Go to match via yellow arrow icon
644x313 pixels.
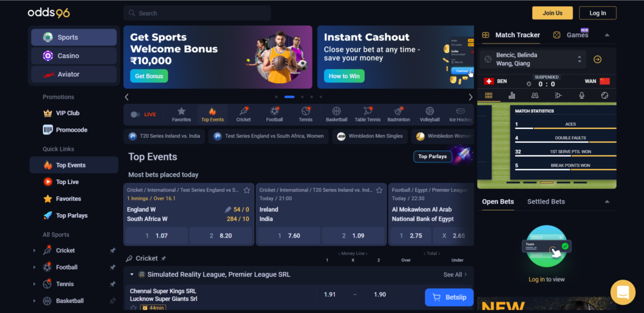tap(597, 59)
